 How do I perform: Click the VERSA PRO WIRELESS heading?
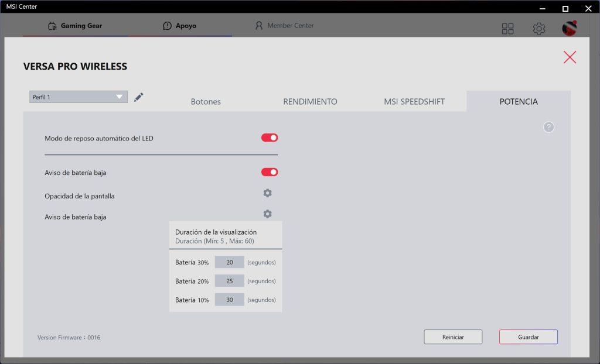pos(76,67)
